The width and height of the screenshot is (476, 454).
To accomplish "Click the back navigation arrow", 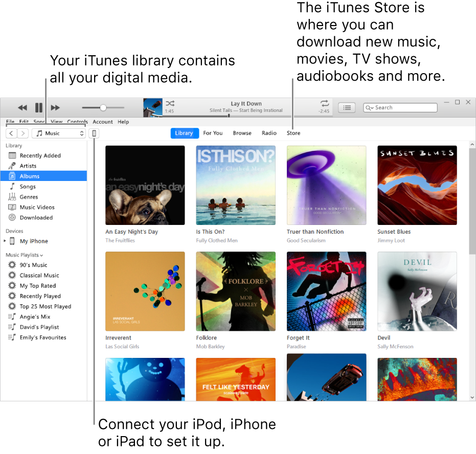I will (x=11, y=133).
